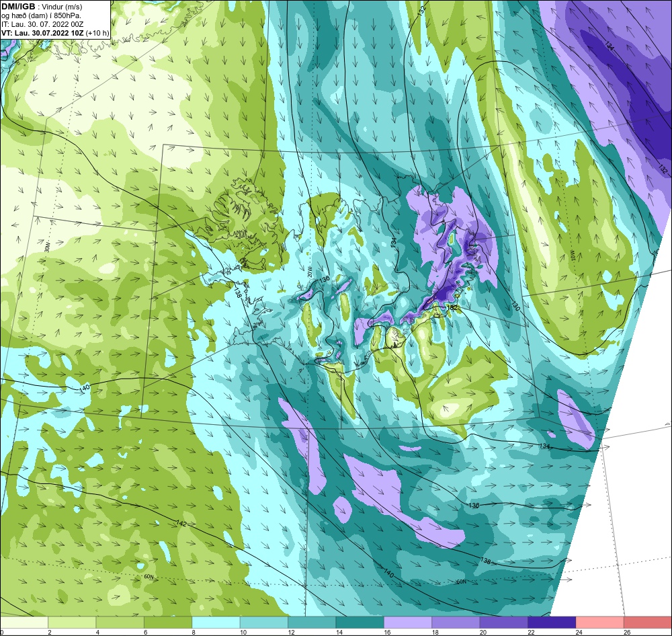Click the 142 height contour label

pos(181,524)
